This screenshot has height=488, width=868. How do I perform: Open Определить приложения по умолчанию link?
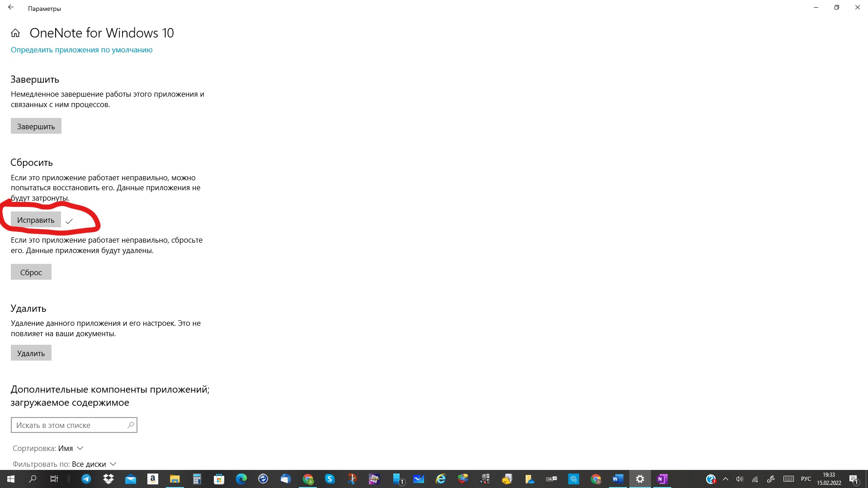[x=81, y=50]
